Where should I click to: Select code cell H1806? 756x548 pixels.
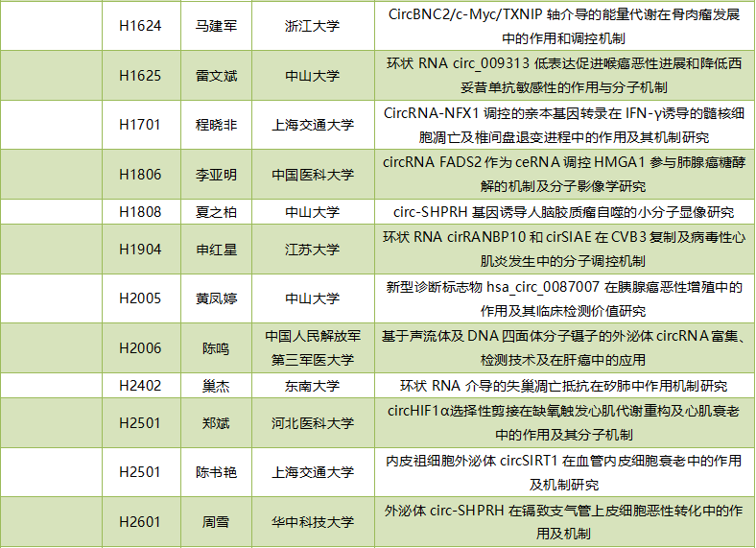[140, 175]
